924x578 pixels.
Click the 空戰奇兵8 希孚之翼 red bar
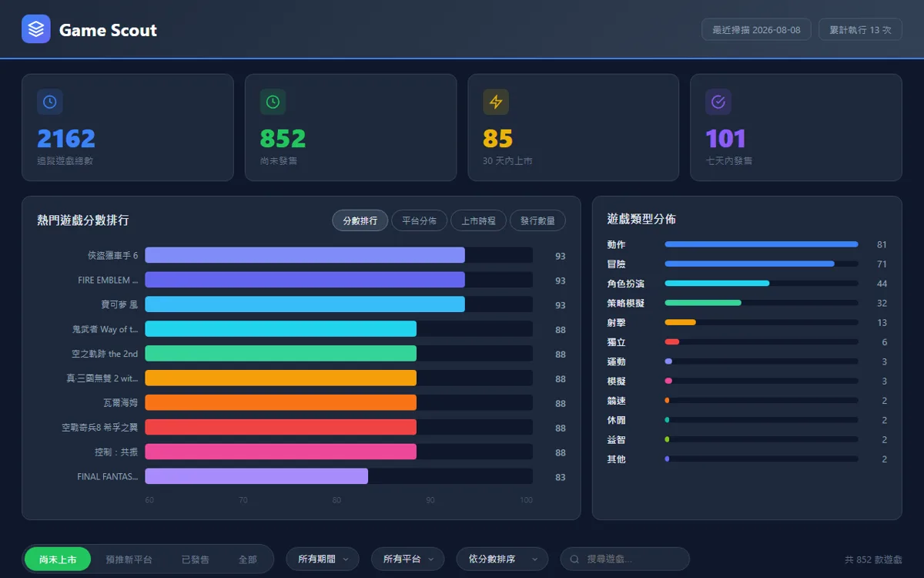pyautogui.click(x=281, y=428)
